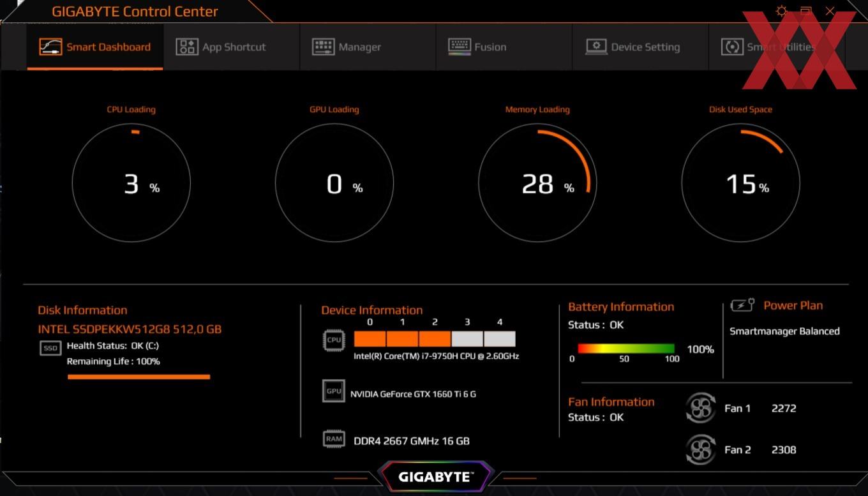The width and height of the screenshot is (868, 496).
Task: Click the Battery Information heading
Action: pyautogui.click(x=621, y=307)
